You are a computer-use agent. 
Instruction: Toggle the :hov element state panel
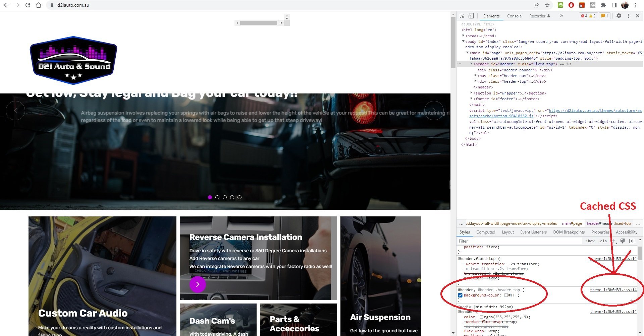(590, 241)
